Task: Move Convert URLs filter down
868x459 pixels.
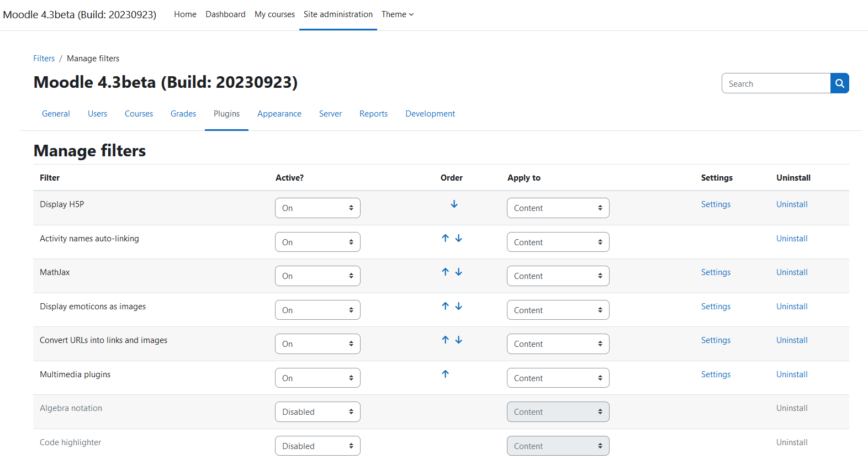Action: 458,340
